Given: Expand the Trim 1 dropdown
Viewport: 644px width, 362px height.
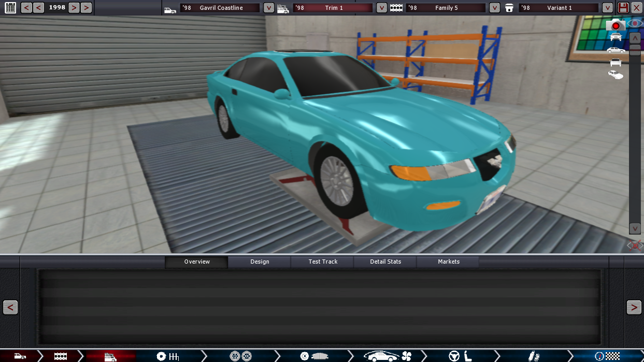Looking at the screenshot, I should coord(381,8).
